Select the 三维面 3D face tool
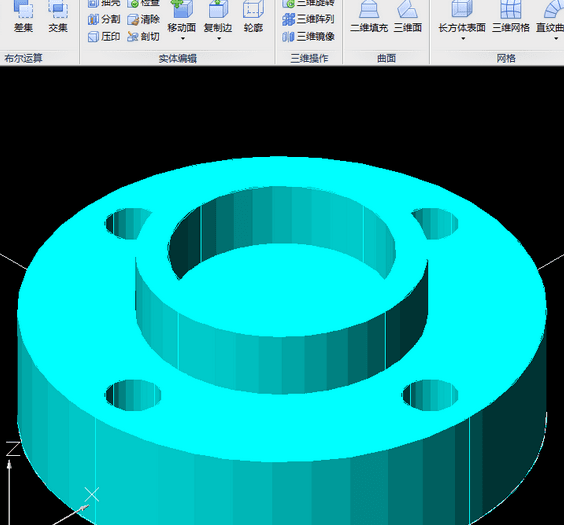This screenshot has height=525, width=564. (x=408, y=16)
